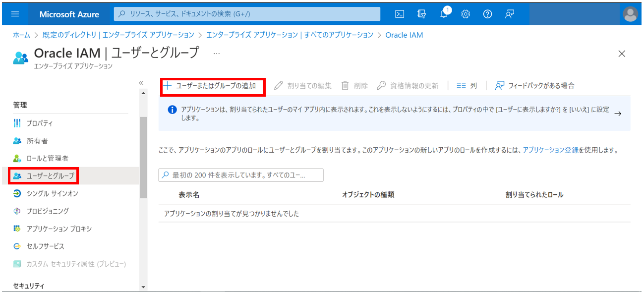Screen dimensions: 644x294
Task: Open the directories and subscriptions filter icon
Action: pos(422,14)
